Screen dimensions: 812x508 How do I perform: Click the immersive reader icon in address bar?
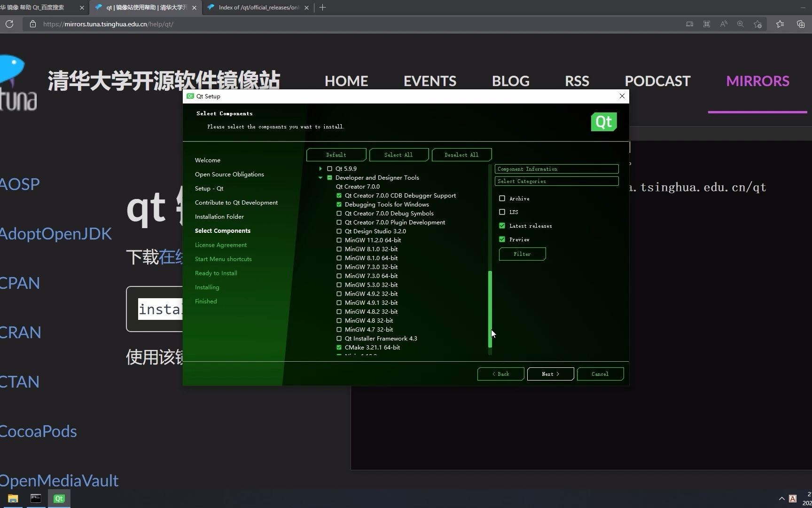690,24
